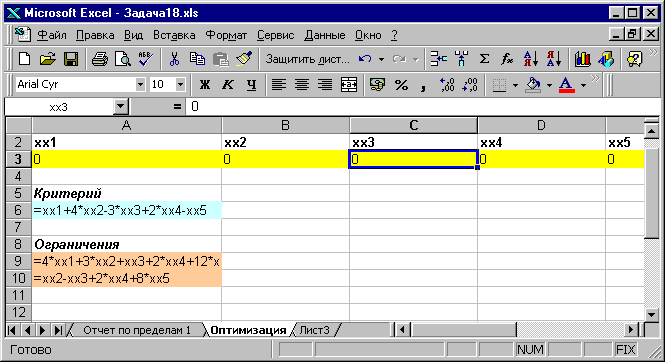Viewport: 665px width, 362px height.
Task: Open borders style dropdown arrow
Action: coord(515,85)
